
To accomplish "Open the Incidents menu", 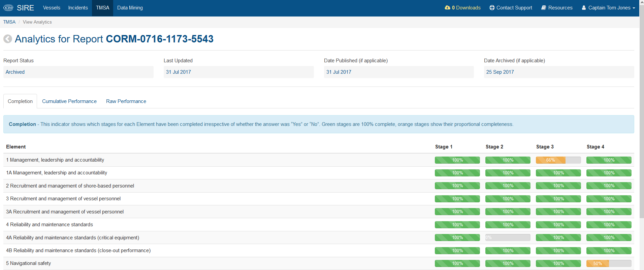I will click(x=78, y=8).
